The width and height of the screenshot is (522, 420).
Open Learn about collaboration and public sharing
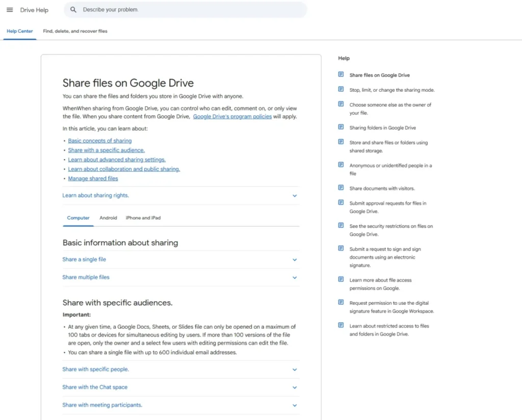coord(124,169)
